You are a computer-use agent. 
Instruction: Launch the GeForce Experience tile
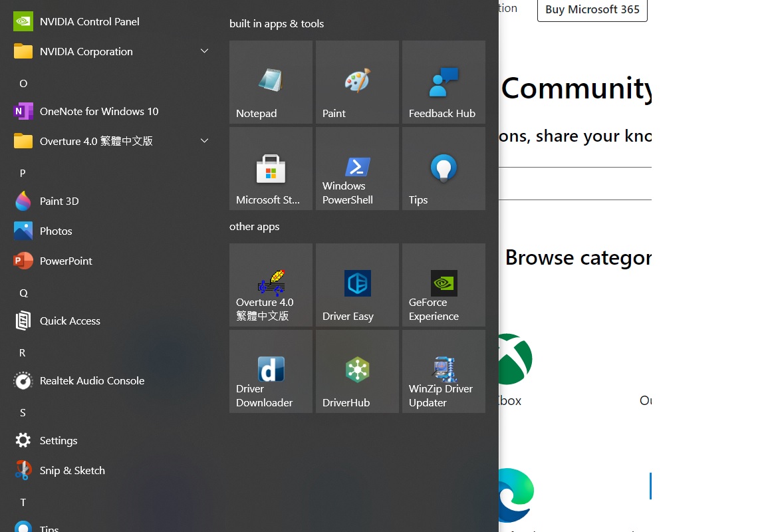pyautogui.click(x=444, y=285)
